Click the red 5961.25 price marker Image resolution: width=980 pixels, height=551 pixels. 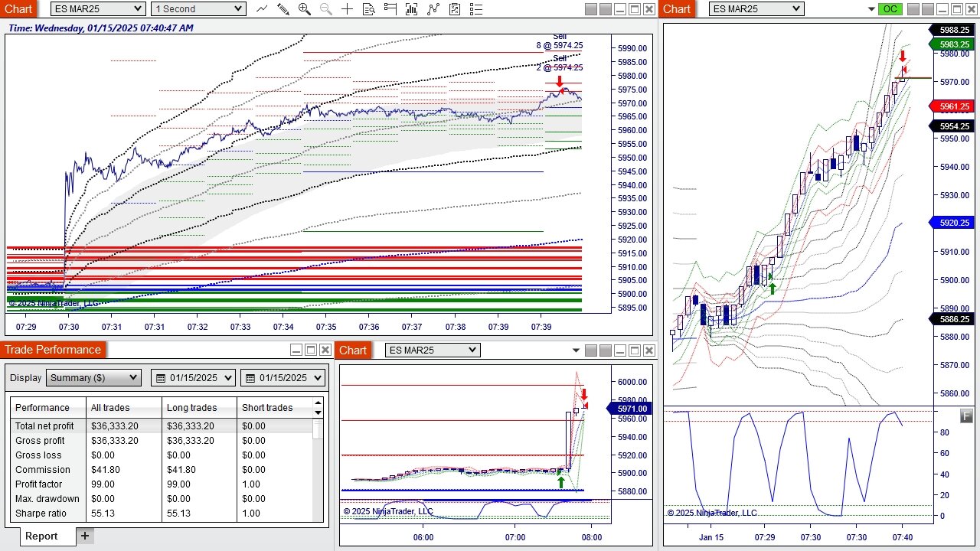tap(952, 106)
